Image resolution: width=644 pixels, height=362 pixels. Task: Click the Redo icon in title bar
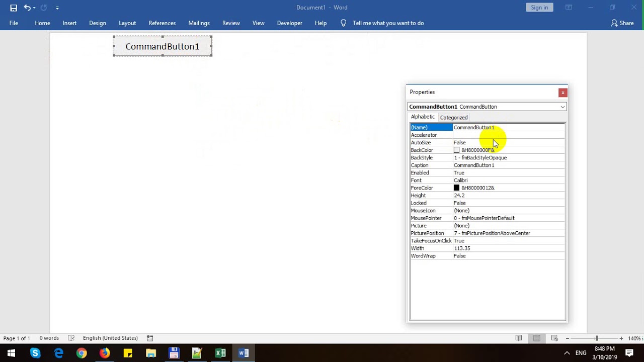click(x=44, y=8)
